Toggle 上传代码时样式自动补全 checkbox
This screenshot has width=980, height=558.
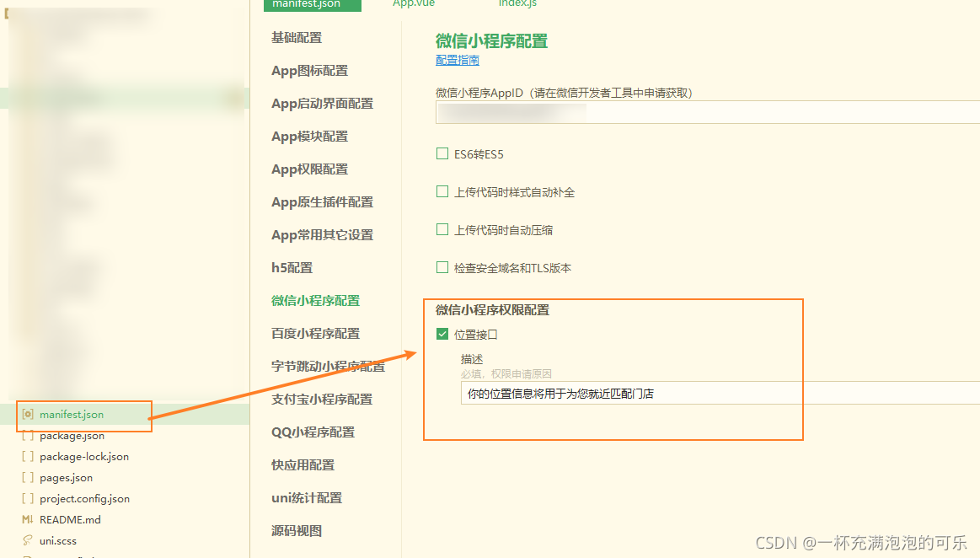coord(442,192)
